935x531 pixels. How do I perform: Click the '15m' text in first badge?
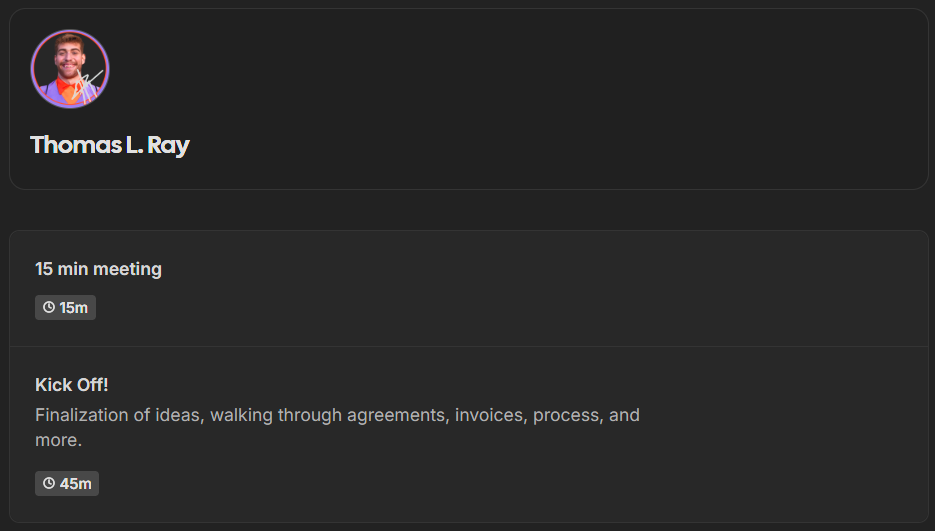point(73,308)
